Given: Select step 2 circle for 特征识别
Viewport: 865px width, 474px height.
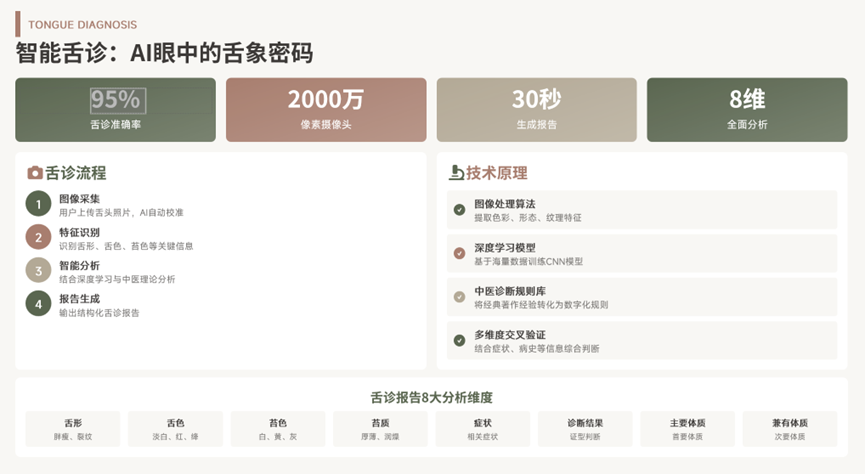Looking at the screenshot, I should (x=38, y=238).
